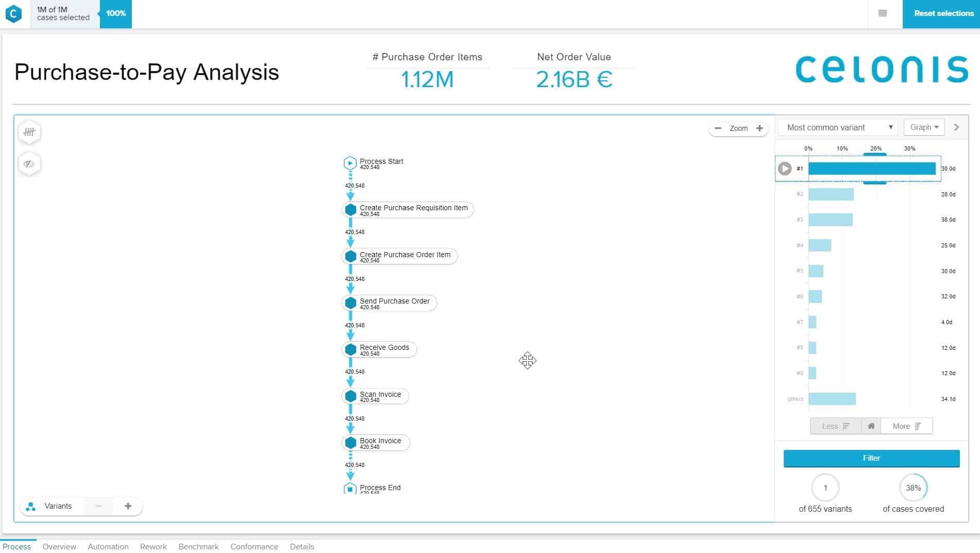Switch to the Rework tab
The width and height of the screenshot is (980, 553).
[x=153, y=546]
